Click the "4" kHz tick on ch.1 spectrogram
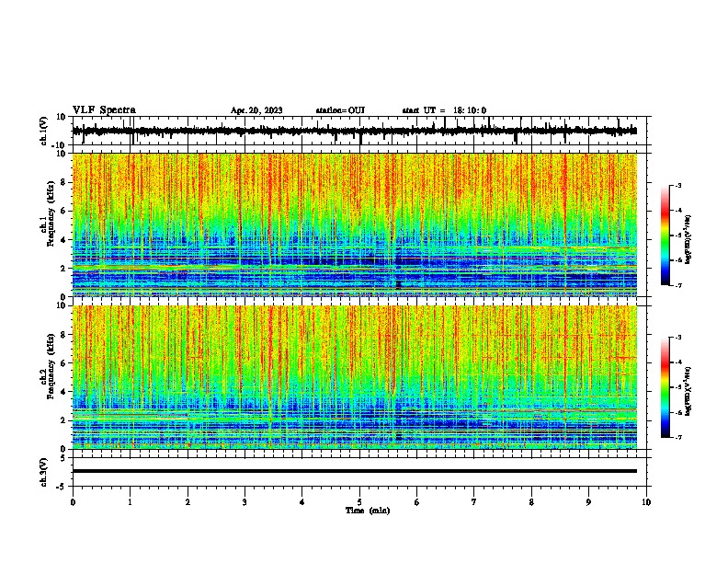 (x=63, y=240)
